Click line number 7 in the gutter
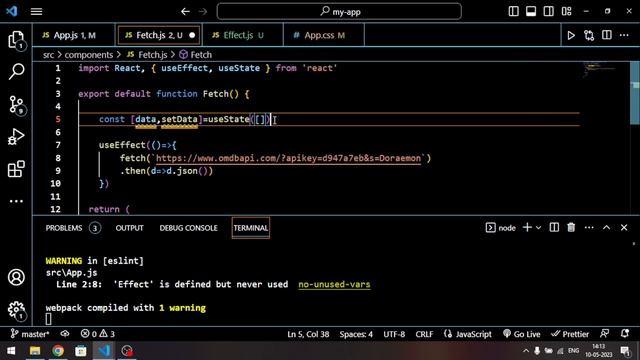This screenshot has height=360, width=640. click(x=58, y=145)
